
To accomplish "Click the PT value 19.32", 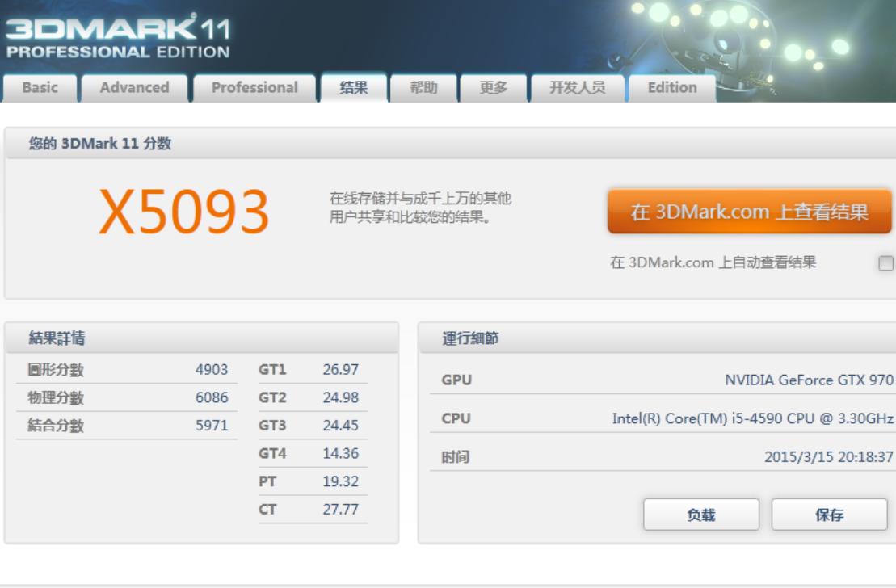I will (341, 481).
